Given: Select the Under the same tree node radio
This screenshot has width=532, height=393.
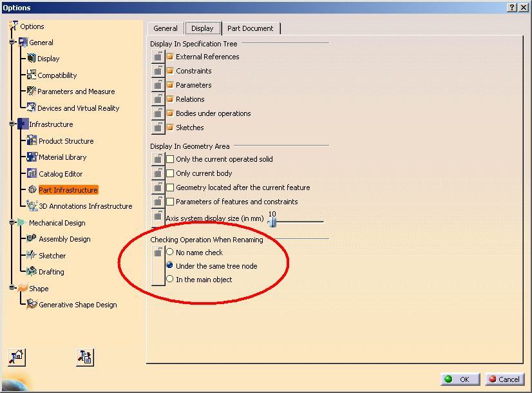Looking at the screenshot, I should point(170,265).
